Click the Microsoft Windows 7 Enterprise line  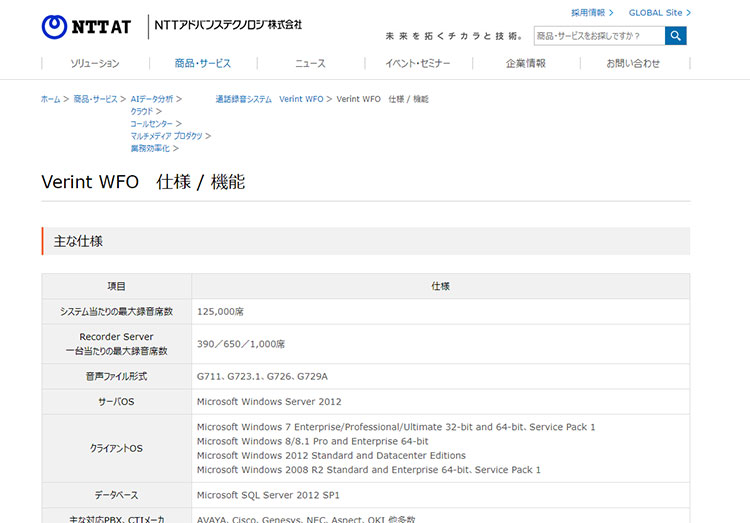(396, 427)
